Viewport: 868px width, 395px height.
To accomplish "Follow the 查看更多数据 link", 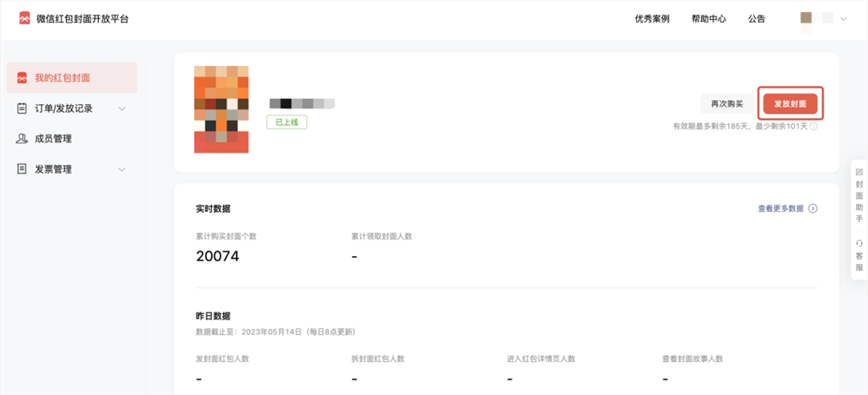I will click(781, 208).
